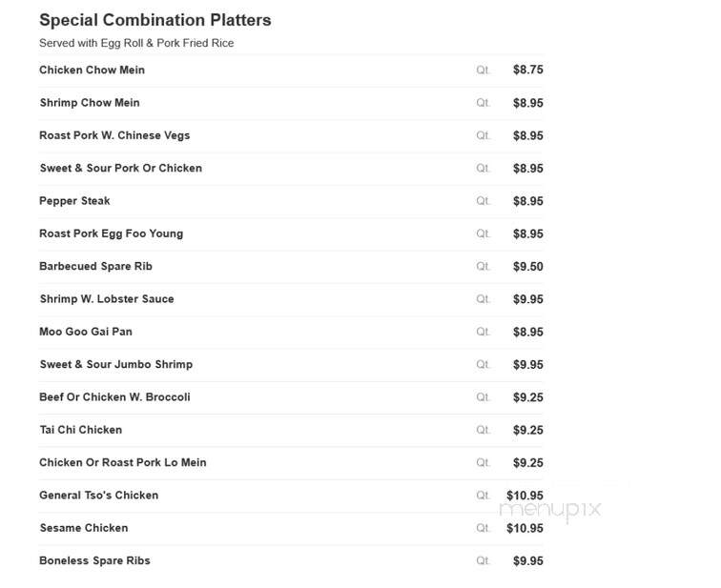This screenshot has height=588, width=721.
Task: Select the Tai Chi Chicken platter
Action: click(81, 430)
